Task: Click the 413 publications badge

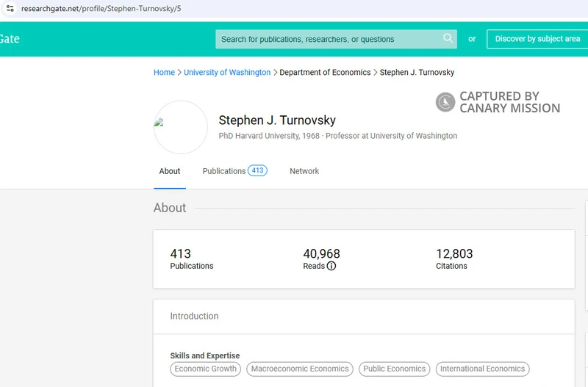Action: point(257,170)
